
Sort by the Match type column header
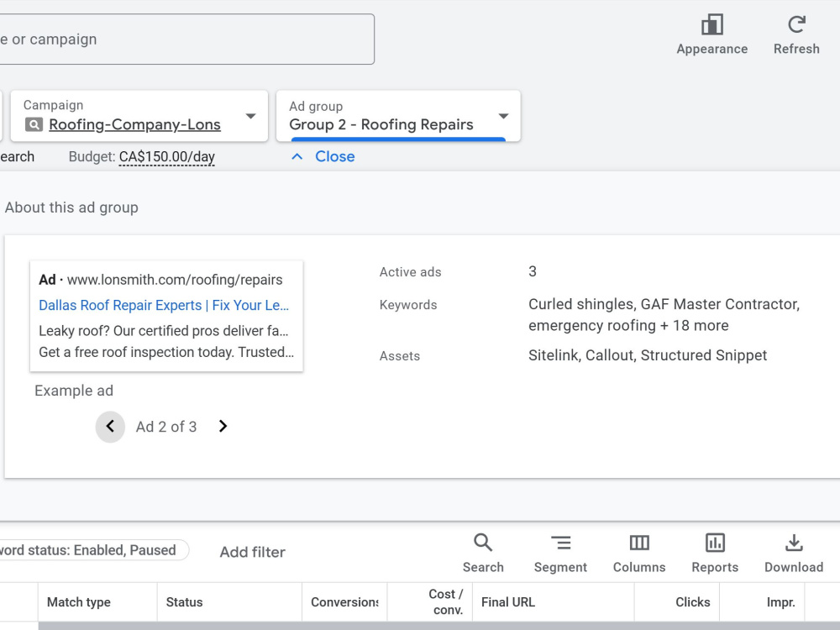coord(79,602)
